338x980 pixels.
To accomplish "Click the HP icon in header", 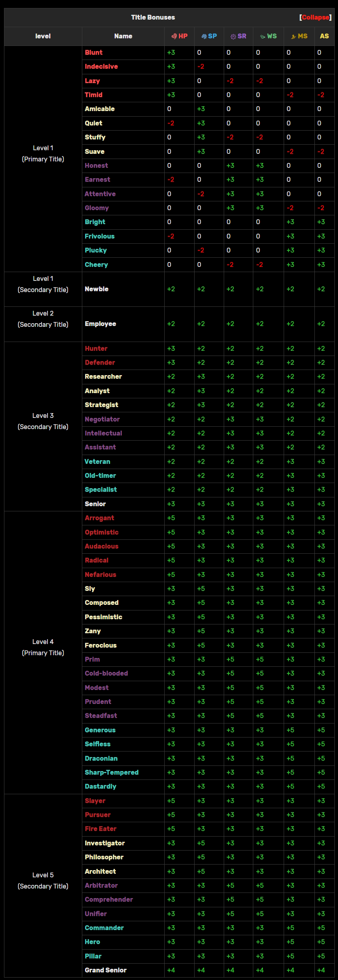I will [x=174, y=36].
